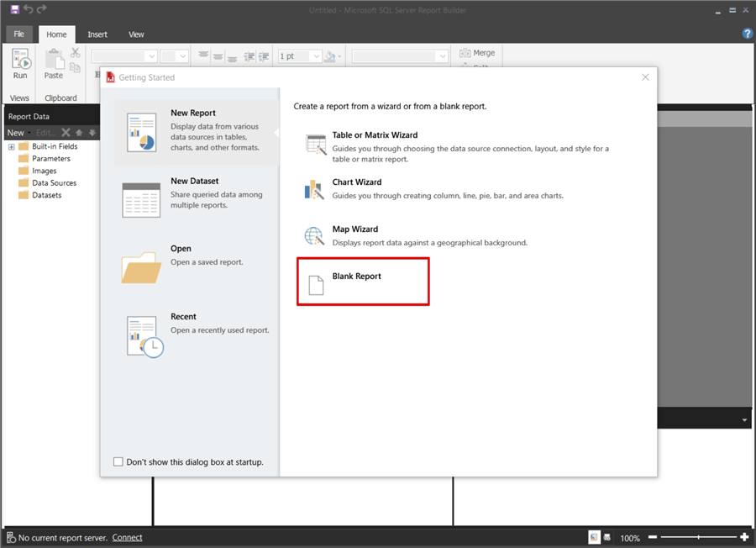Open the font name dropdown
Viewport: 756px width, 548px height.
(152, 56)
